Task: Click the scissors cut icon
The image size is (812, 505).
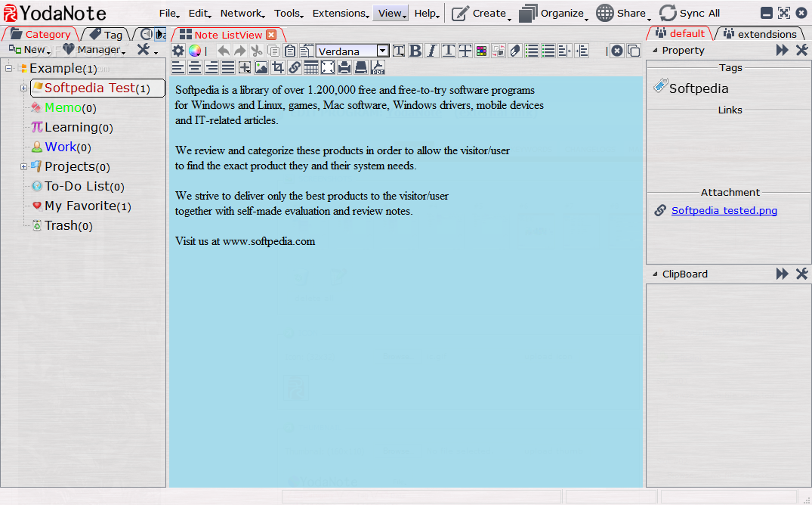Action: tap(256, 51)
